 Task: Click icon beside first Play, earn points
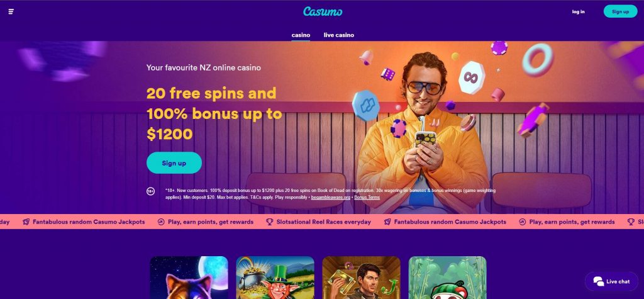pos(161,222)
